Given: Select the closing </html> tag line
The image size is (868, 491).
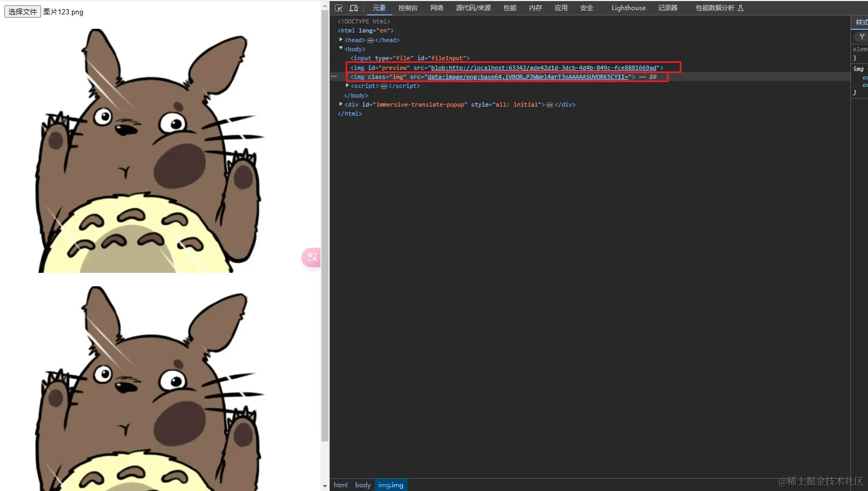Looking at the screenshot, I should click(350, 114).
